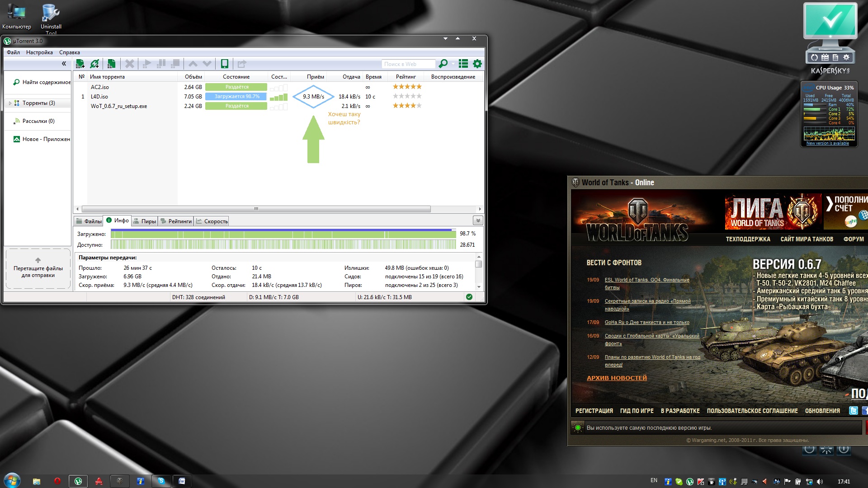The height and width of the screenshot is (488, 868).
Task: Click the Remove torrent X icon
Action: pos(130,64)
